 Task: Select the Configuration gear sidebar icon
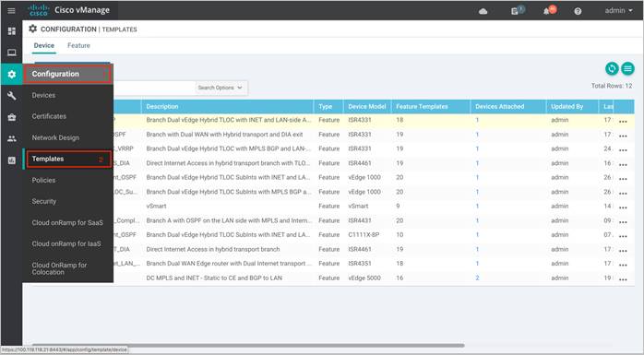11,74
